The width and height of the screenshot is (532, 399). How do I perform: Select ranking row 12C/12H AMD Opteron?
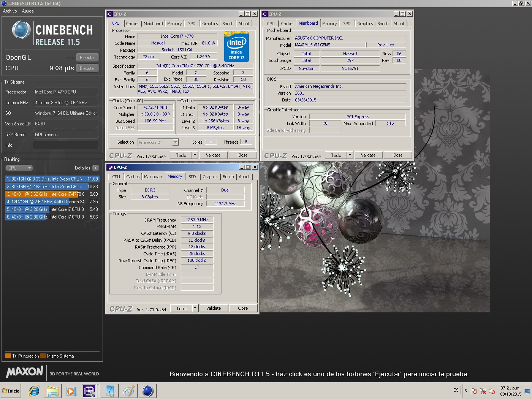coord(52,202)
